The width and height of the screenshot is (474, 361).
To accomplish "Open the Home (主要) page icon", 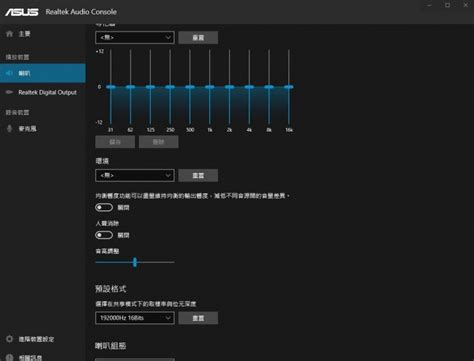I will click(9, 34).
